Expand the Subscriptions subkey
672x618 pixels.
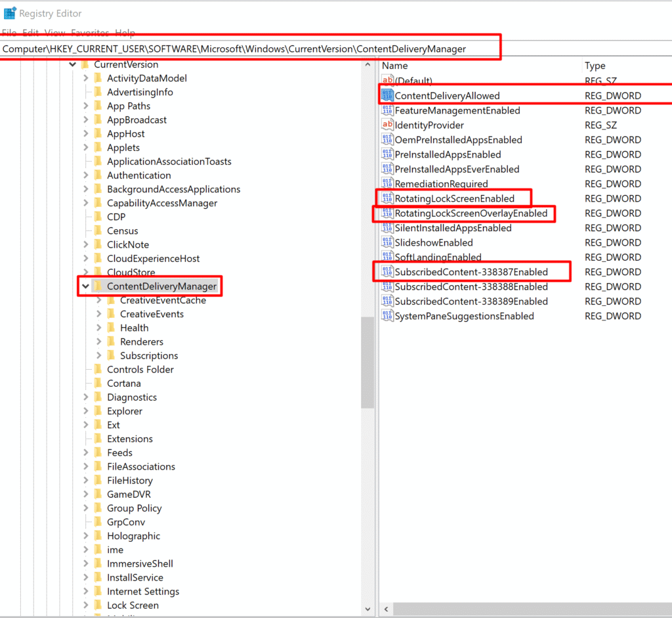coord(99,356)
